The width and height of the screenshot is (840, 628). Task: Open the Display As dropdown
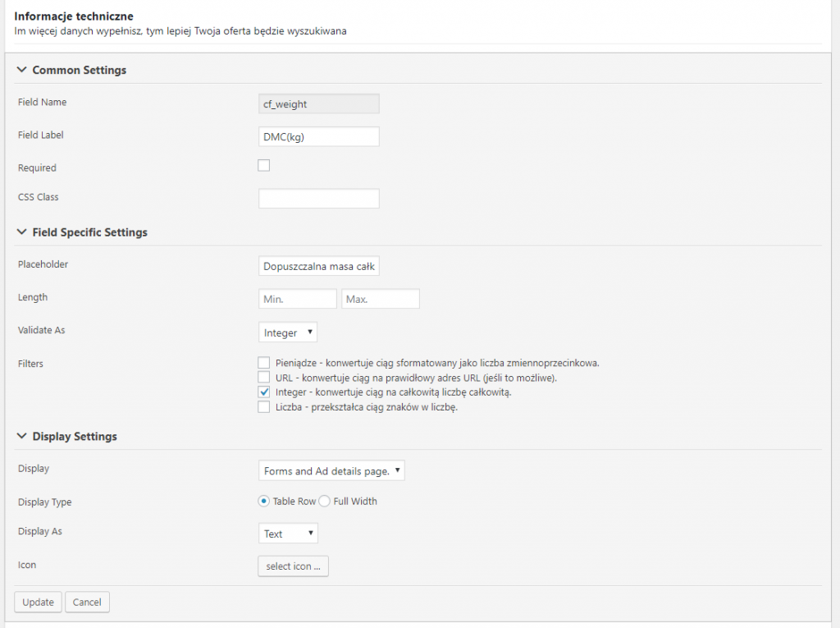click(288, 534)
